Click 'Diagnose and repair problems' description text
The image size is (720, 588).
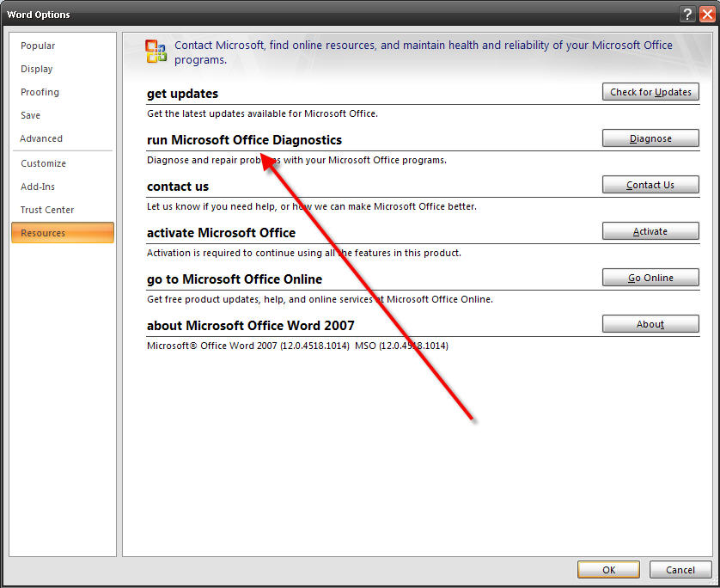[x=296, y=160]
